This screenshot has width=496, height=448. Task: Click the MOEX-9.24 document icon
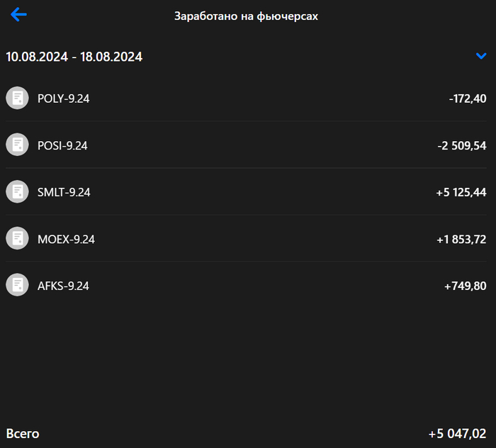click(17, 238)
